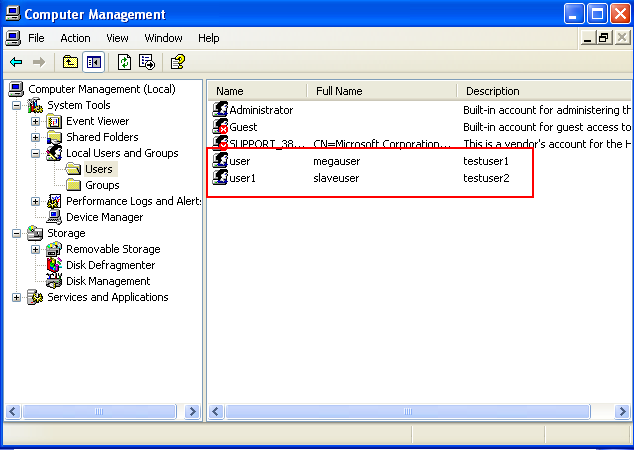
Task: Click the user1 account icon
Action: [220, 177]
